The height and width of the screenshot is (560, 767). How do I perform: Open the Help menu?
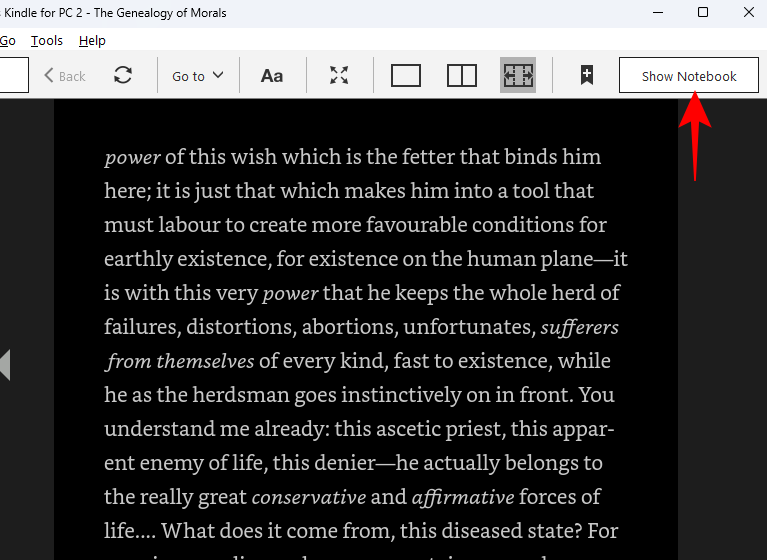[x=92, y=41]
